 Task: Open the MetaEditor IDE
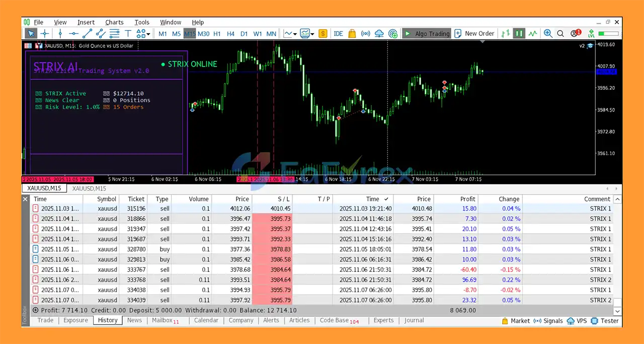338,34
